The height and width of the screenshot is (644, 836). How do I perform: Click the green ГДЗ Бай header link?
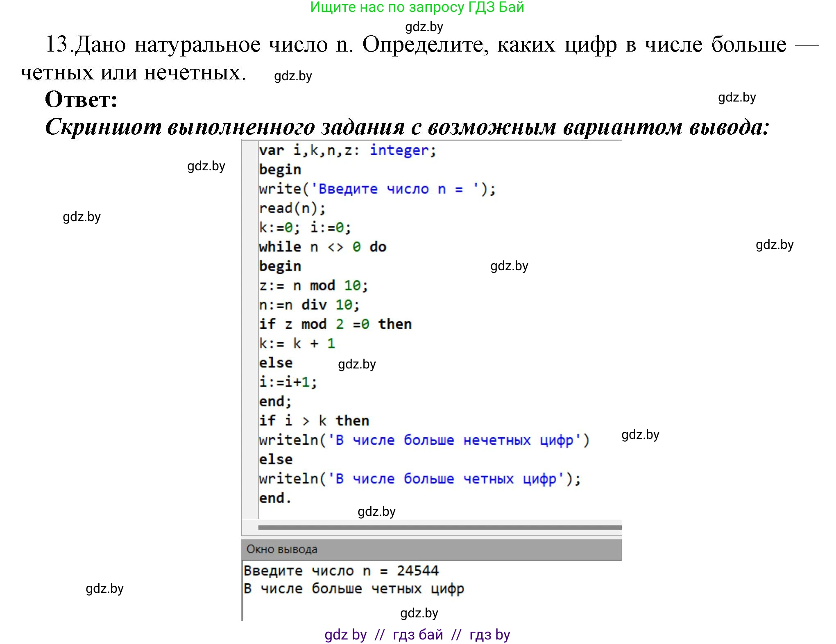tap(417, 8)
